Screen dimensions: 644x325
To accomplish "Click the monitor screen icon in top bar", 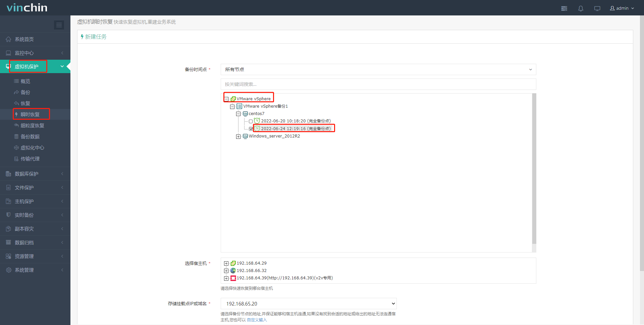I will point(597,8).
